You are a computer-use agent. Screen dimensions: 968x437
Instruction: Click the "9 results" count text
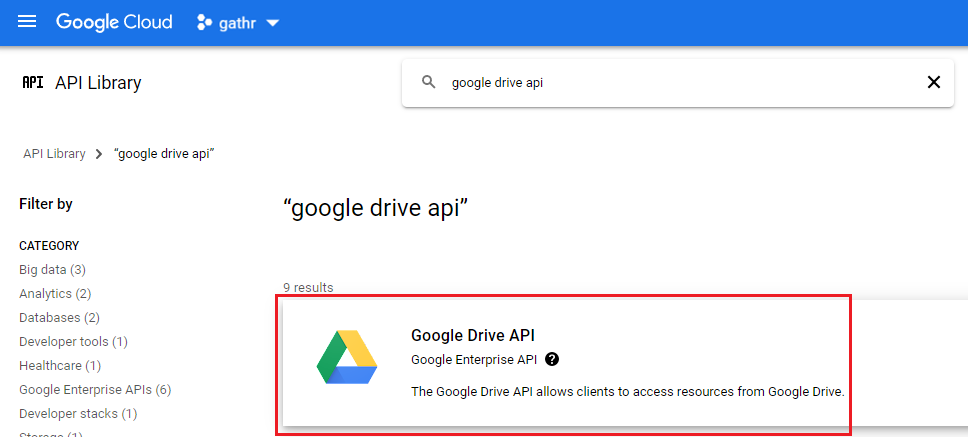(x=308, y=288)
